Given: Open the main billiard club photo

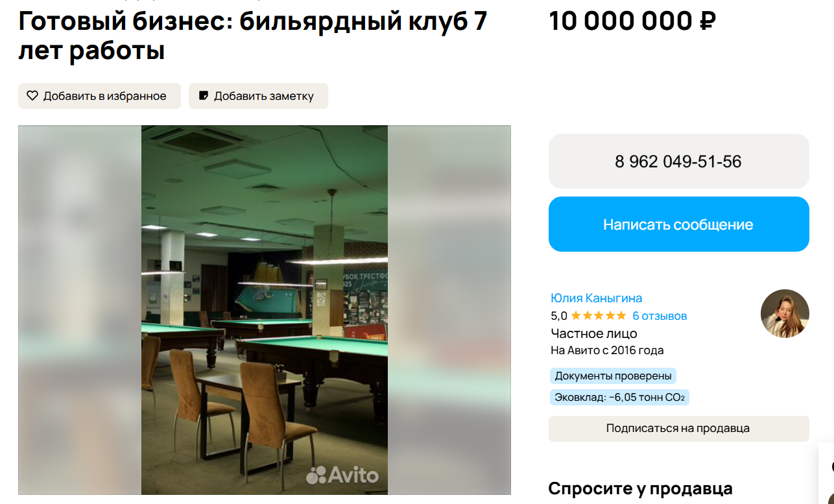Looking at the screenshot, I should pos(265,310).
